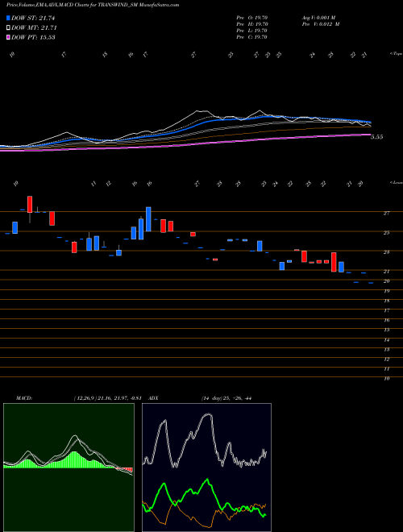Click the blue DOW ST legend swatch

pyautogui.click(x=8, y=18)
